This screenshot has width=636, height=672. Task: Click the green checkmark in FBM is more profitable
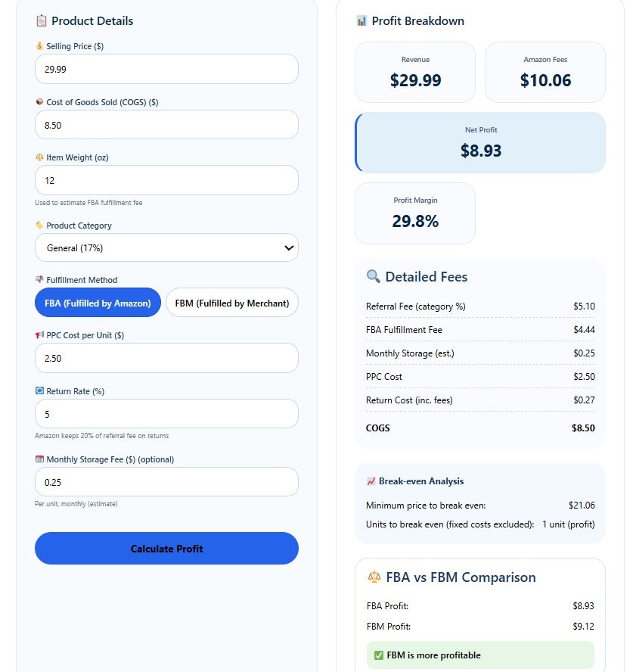click(x=377, y=655)
